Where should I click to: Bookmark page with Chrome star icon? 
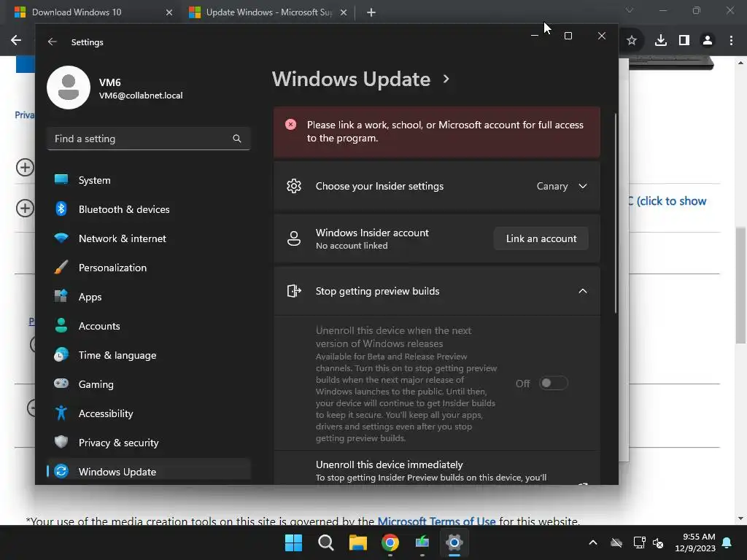click(632, 41)
